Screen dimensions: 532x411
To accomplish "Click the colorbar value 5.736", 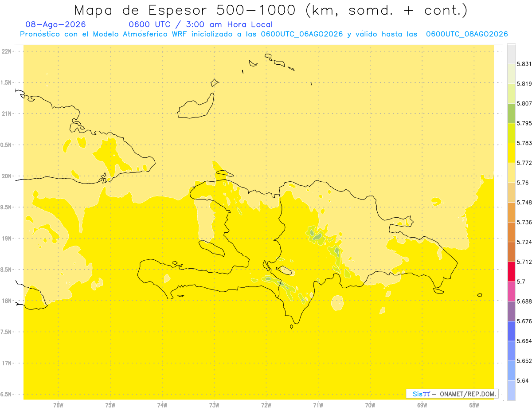I will tap(524, 222).
